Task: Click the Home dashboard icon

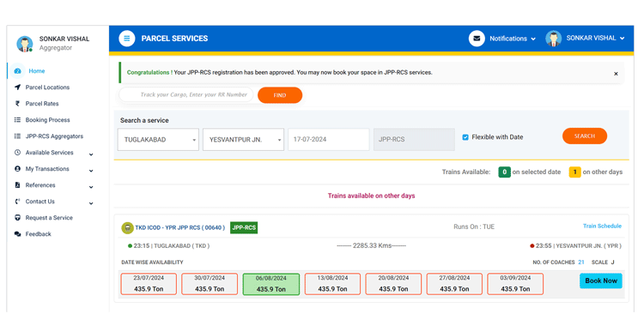Action: [18, 71]
